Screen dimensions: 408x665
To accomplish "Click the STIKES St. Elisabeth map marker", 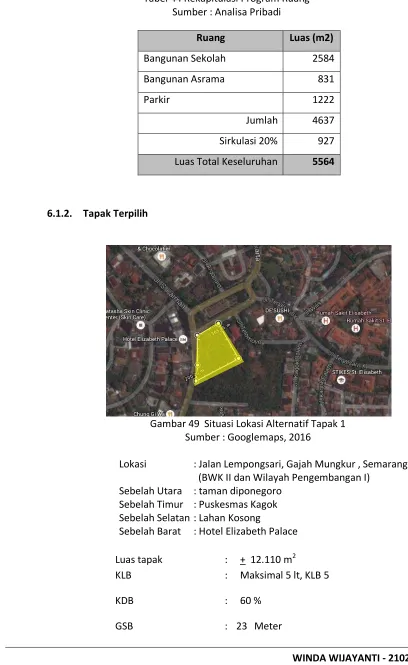I will (341, 380).
